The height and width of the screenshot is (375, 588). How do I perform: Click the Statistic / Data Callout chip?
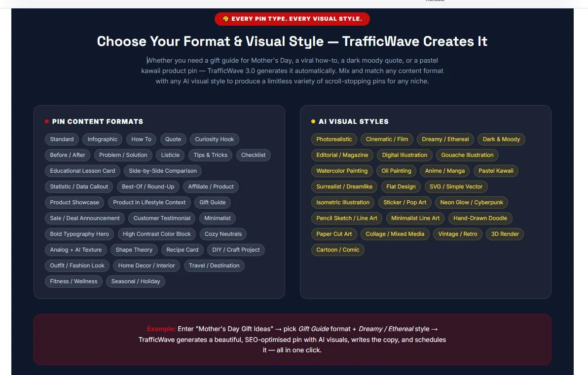(x=79, y=187)
